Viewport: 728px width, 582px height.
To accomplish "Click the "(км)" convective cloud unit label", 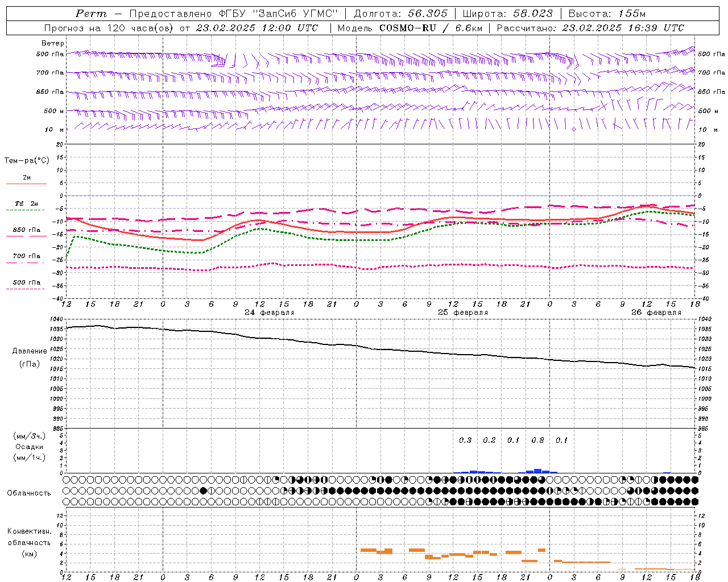I will coord(29,554).
